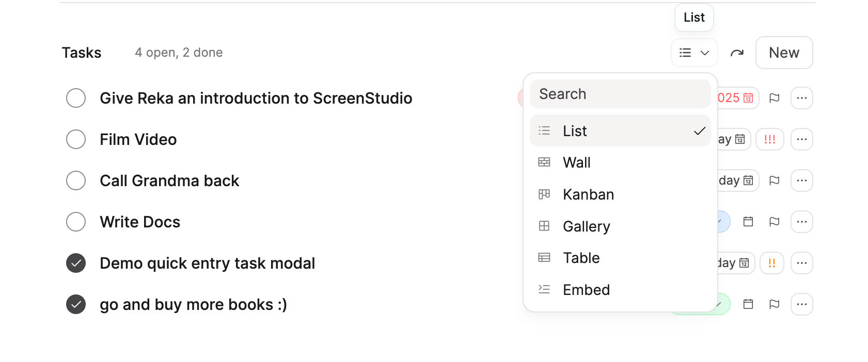Open the Write Docs task title

point(140,222)
